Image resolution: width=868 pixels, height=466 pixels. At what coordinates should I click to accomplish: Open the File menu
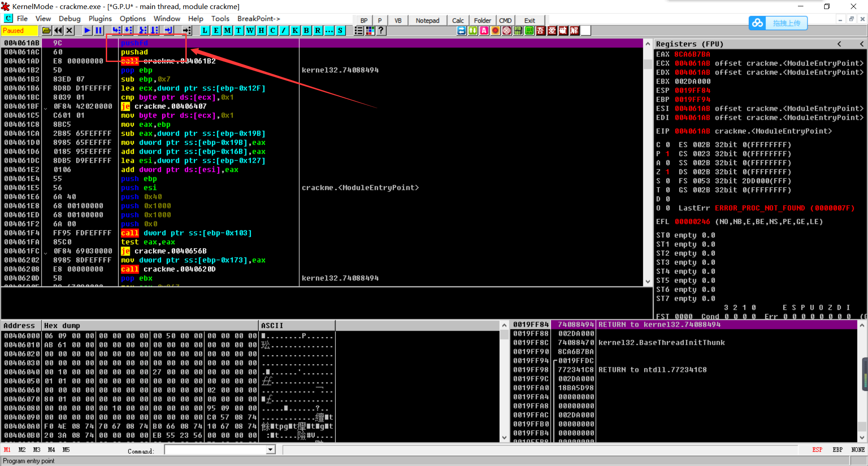[x=22, y=19]
